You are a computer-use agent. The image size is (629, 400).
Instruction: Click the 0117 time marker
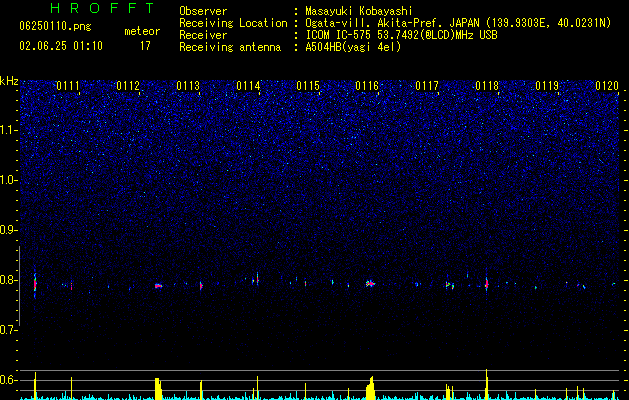pyautogui.click(x=427, y=86)
